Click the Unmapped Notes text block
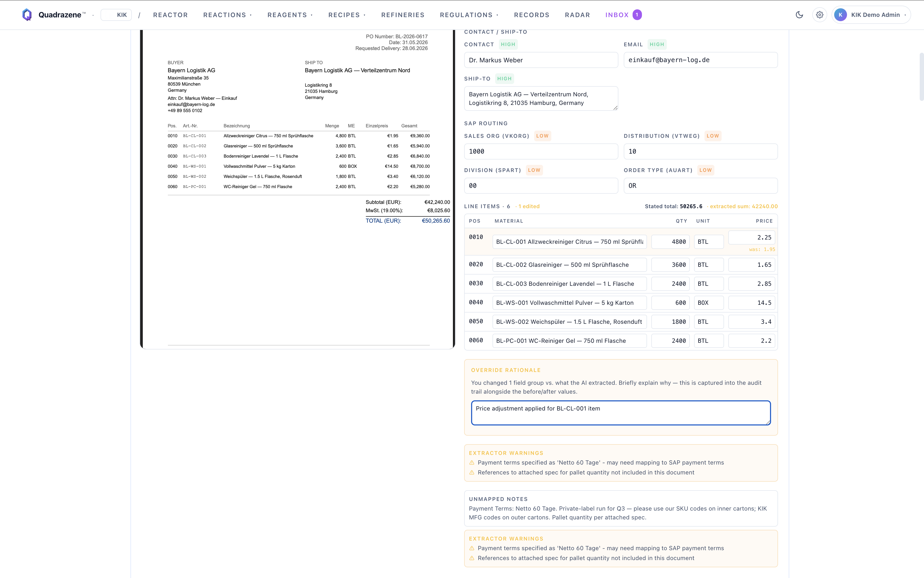The width and height of the screenshot is (924, 578). click(621, 508)
